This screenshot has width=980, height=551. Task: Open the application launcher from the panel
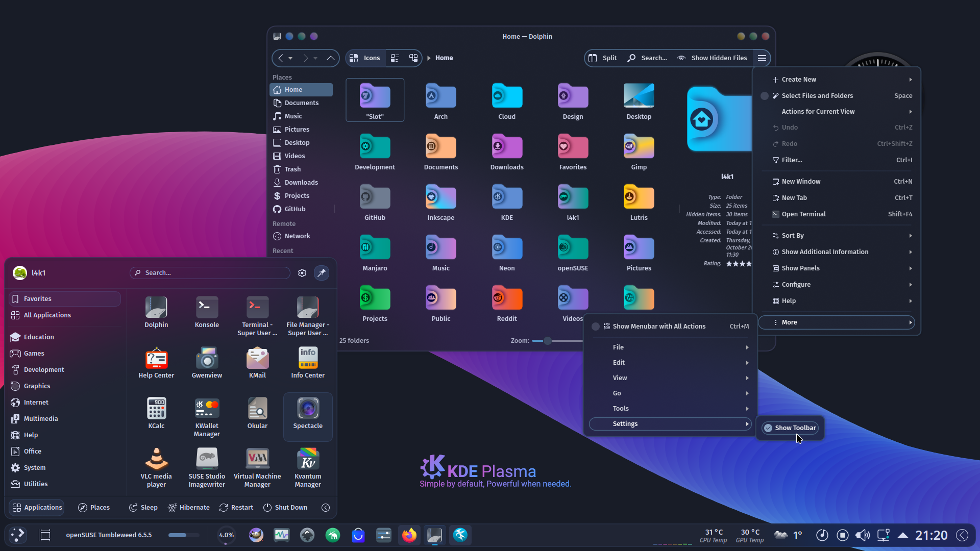click(18, 535)
